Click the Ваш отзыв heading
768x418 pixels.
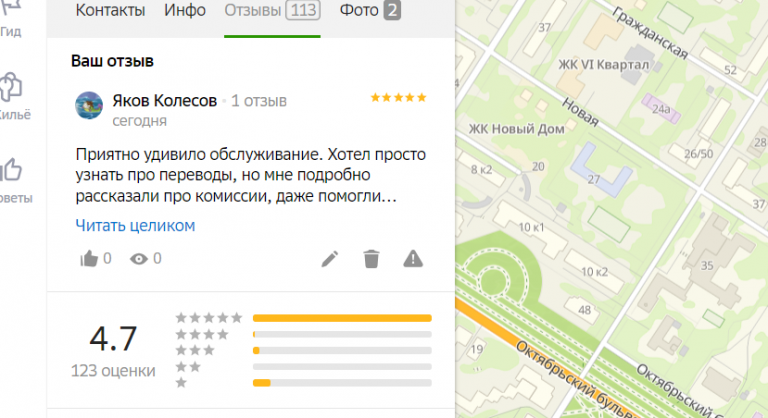click(x=112, y=61)
